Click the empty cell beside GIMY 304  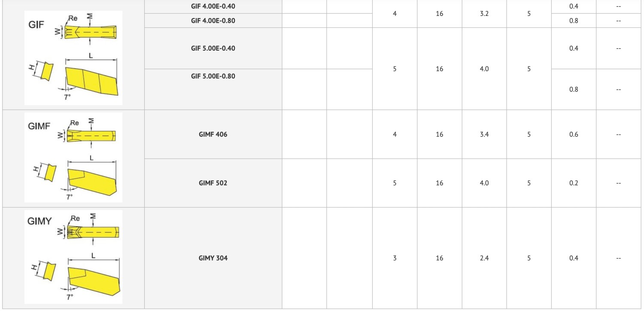pyautogui.click(x=304, y=258)
